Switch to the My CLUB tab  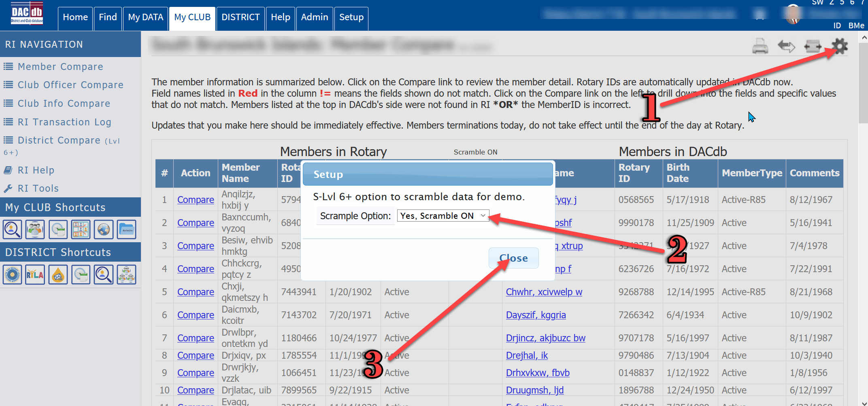[192, 19]
